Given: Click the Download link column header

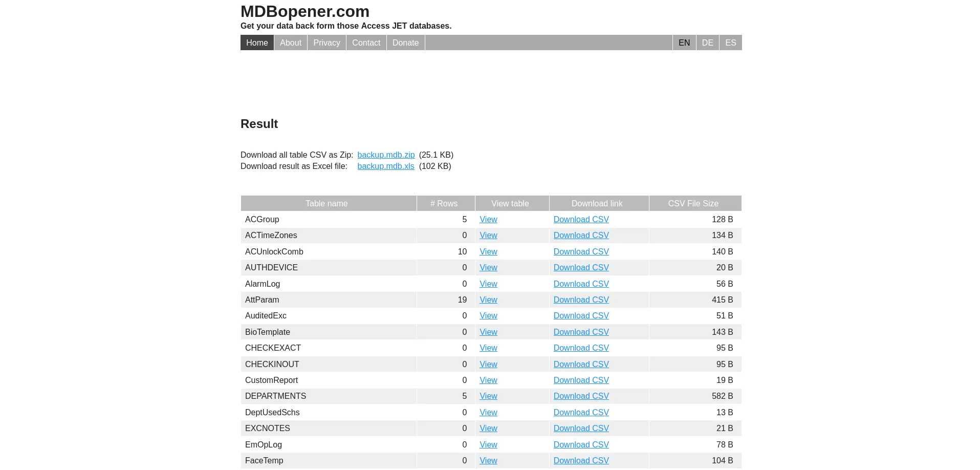Looking at the screenshot, I should coord(599,203).
